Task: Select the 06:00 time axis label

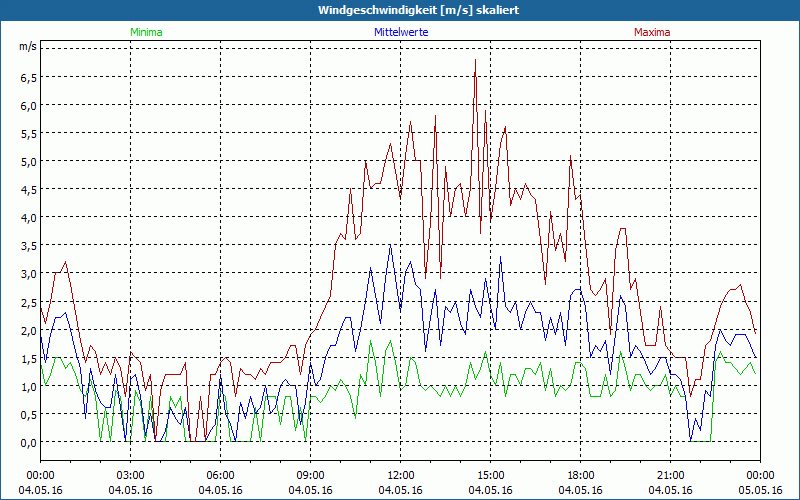Action: point(221,475)
